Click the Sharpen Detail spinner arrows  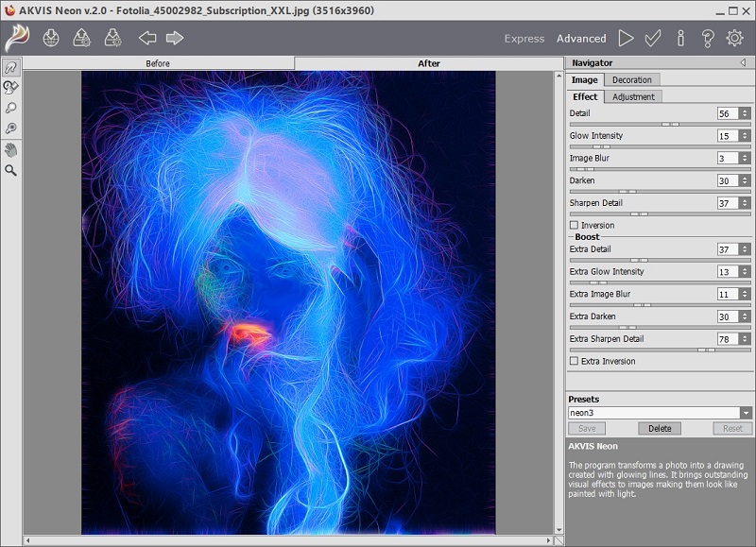(745, 203)
